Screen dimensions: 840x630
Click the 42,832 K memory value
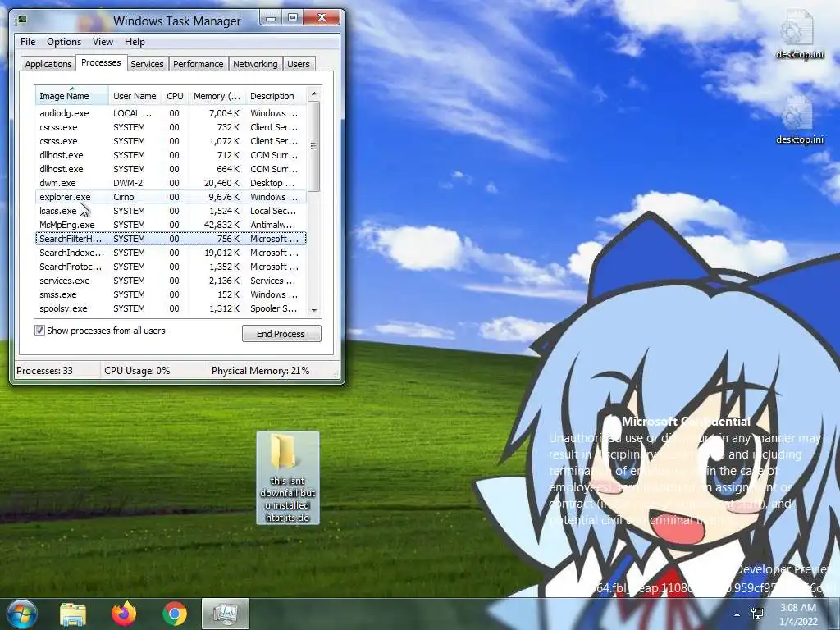221,225
